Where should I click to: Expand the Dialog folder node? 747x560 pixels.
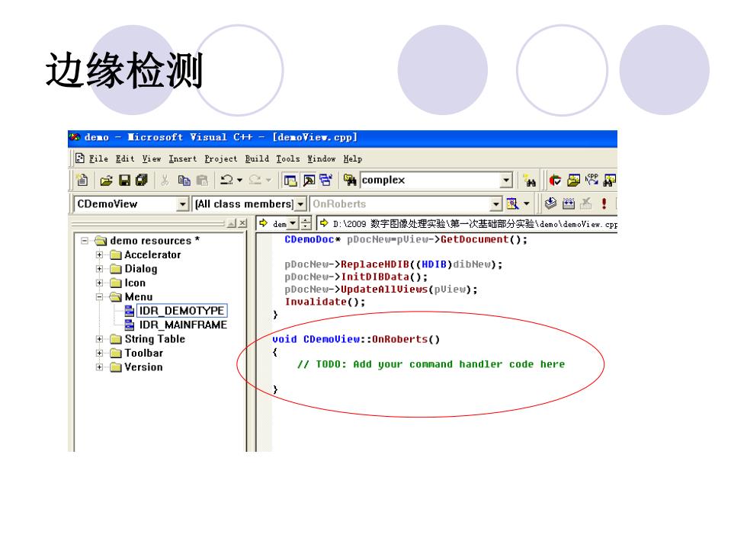pyautogui.click(x=99, y=268)
